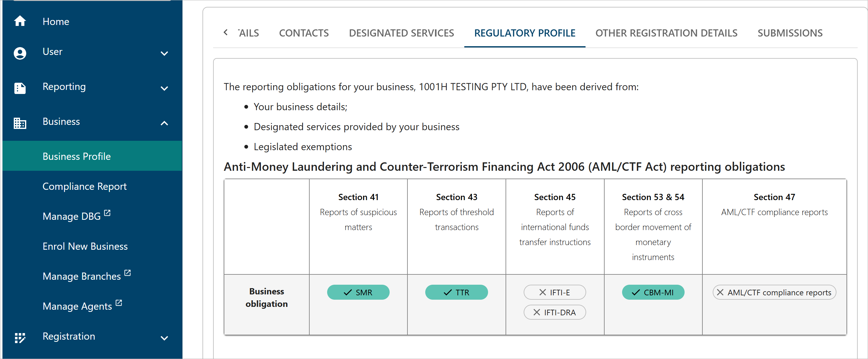Screen dimensions: 868x359
Task: Switch to the CONTACTS tab
Action: point(304,33)
